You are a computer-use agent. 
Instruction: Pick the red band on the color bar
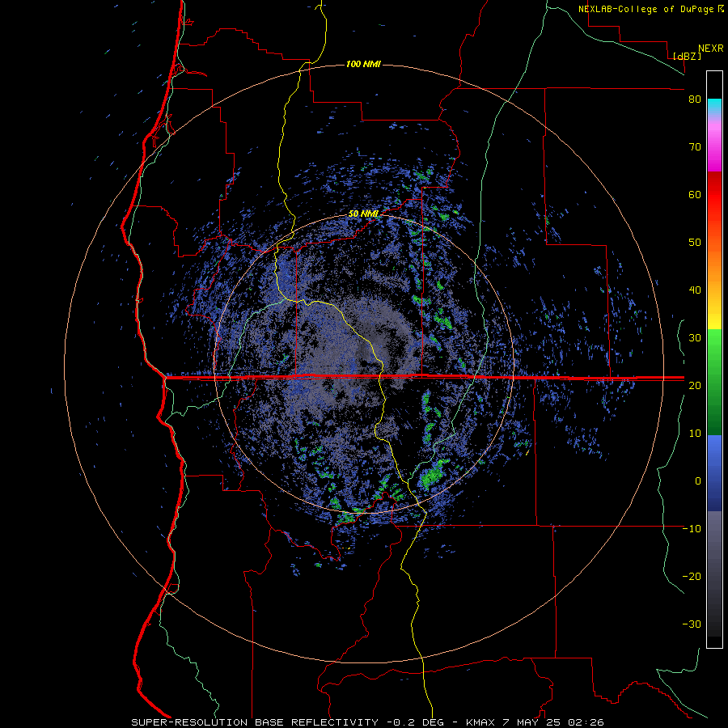tap(714, 195)
